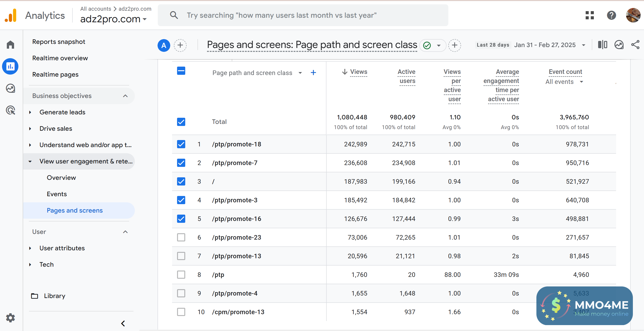The image size is (644, 331).
Task: Uncheck the /ptp/promote-16 row checkbox
Action: (x=181, y=219)
